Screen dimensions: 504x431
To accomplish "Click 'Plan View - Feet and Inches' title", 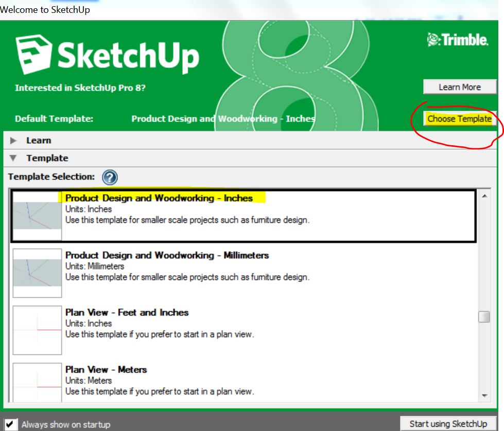I will point(127,313).
